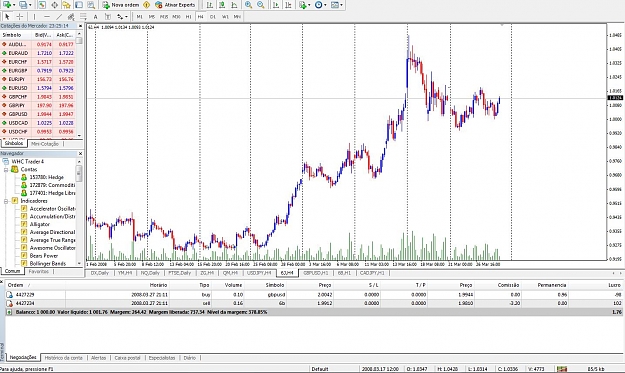Toggle the Data Window crosshair icon

point(54,5)
